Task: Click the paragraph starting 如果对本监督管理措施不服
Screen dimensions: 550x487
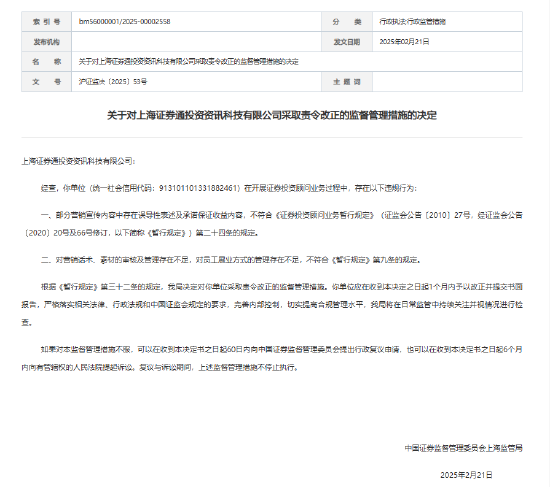Action: pyautogui.click(x=272, y=359)
